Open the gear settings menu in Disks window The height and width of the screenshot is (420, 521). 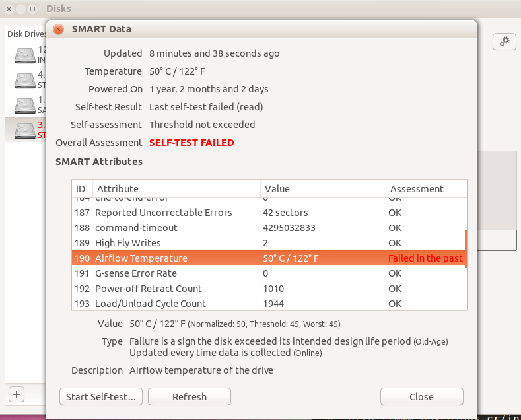tap(504, 42)
